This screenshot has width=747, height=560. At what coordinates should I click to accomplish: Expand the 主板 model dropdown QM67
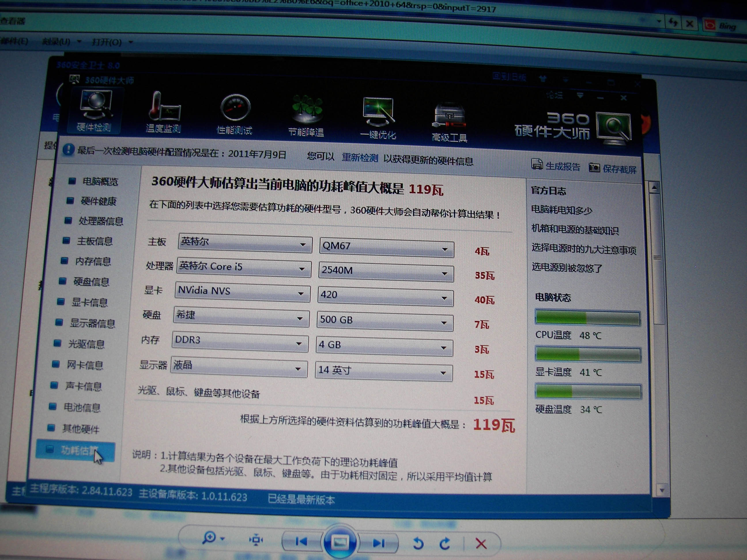pos(387,247)
